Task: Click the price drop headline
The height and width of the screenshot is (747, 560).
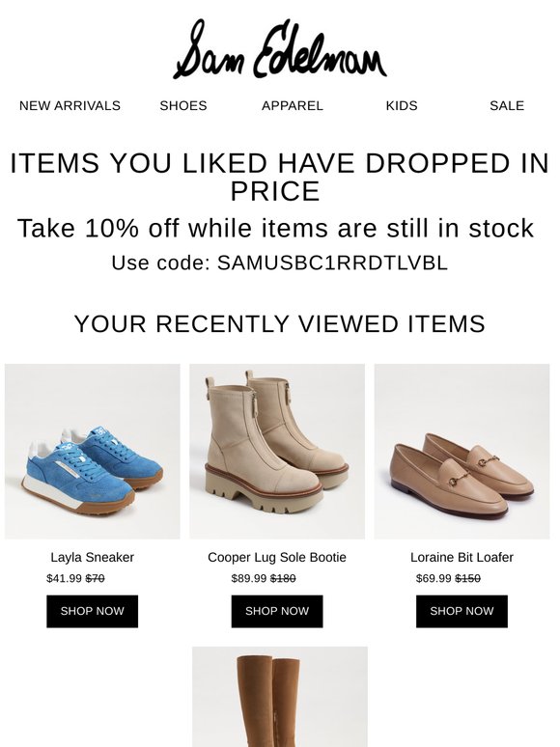Action: [280, 177]
